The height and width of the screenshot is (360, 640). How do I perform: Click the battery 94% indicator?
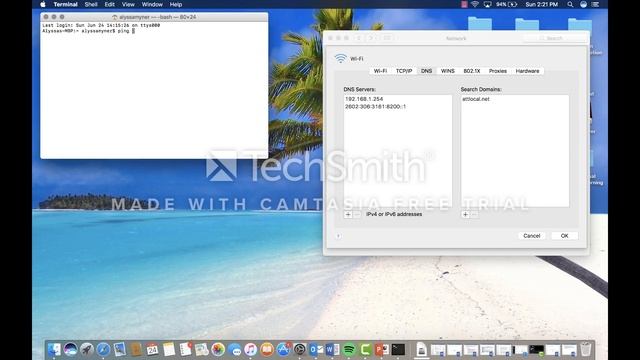coord(507,4)
